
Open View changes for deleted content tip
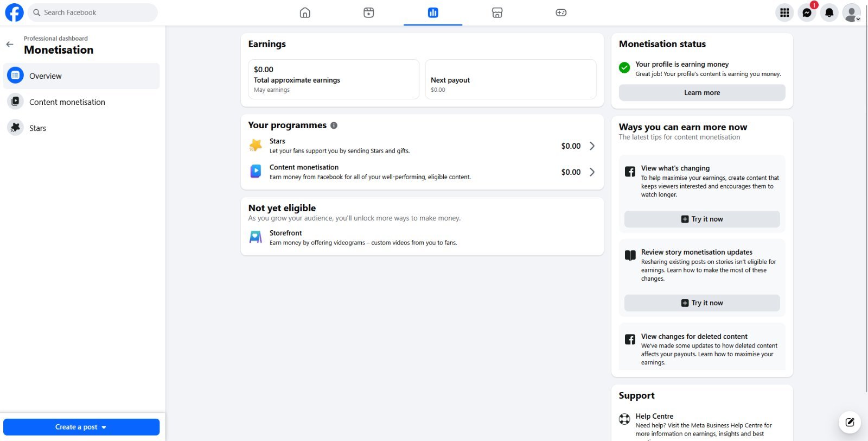[x=702, y=348]
